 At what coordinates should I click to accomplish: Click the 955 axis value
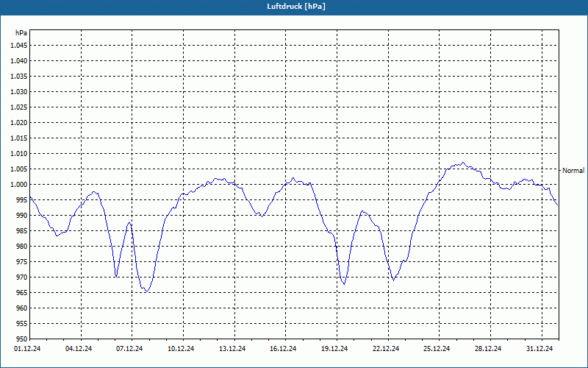click(x=22, y=323)
